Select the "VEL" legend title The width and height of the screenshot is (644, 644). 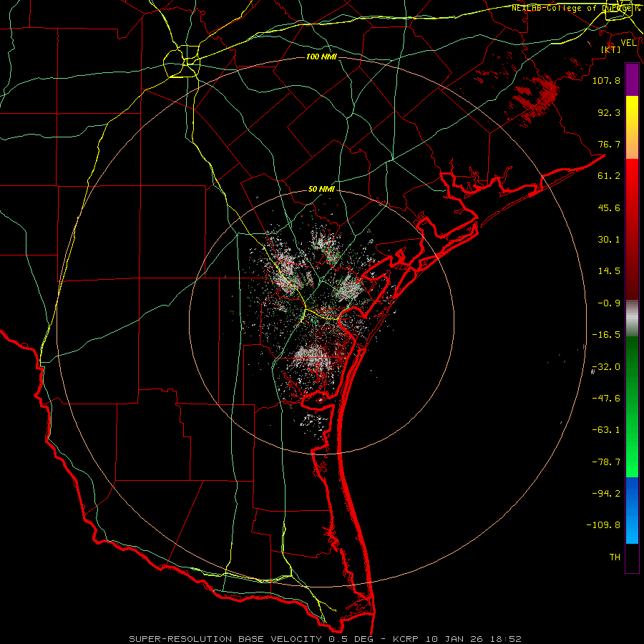pos(629,42)
